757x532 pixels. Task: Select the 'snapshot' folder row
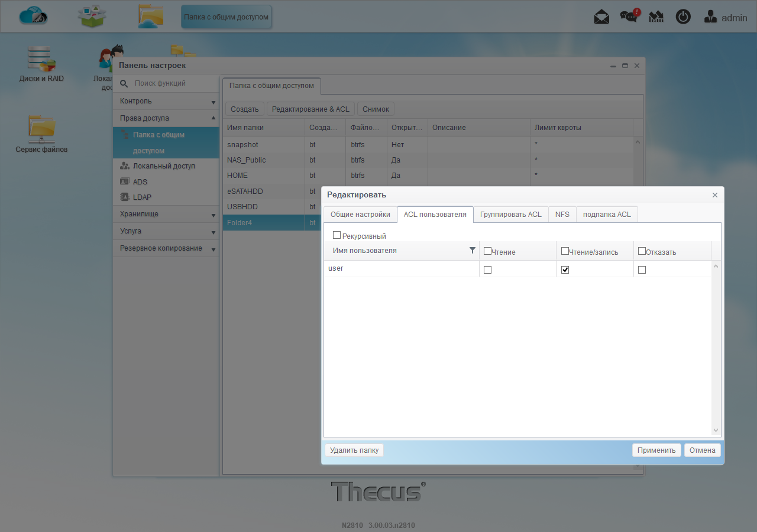pyautogui.click(x=429, y=145)
